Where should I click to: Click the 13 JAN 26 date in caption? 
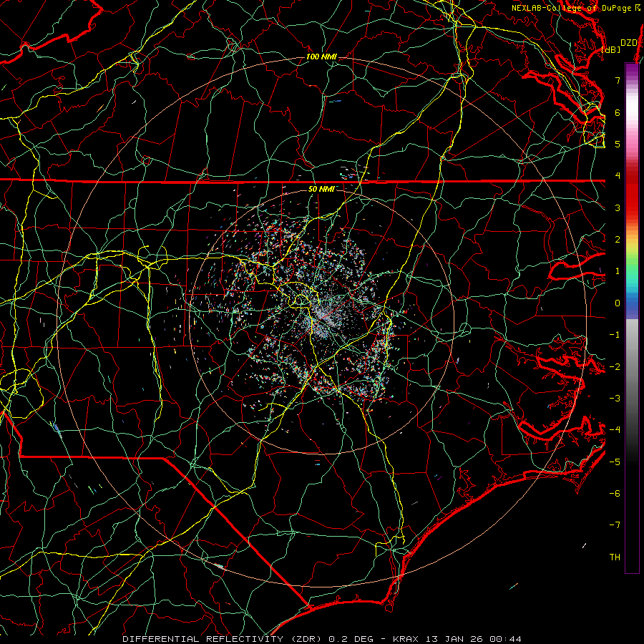coord(454,639)
